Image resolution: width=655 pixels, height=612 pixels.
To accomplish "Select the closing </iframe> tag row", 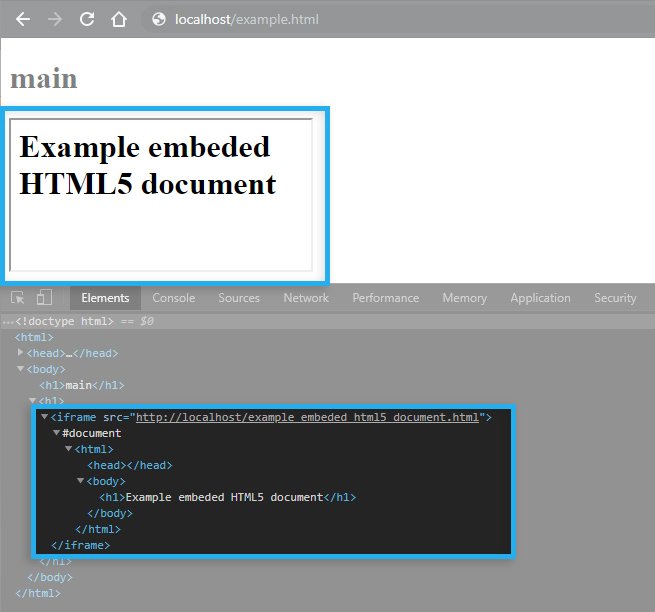I will tap(80, 545).
